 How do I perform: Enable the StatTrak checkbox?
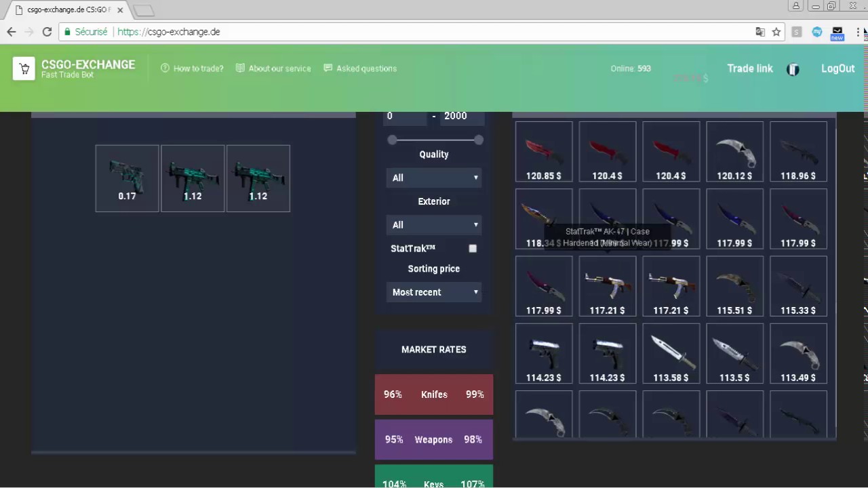473,249
